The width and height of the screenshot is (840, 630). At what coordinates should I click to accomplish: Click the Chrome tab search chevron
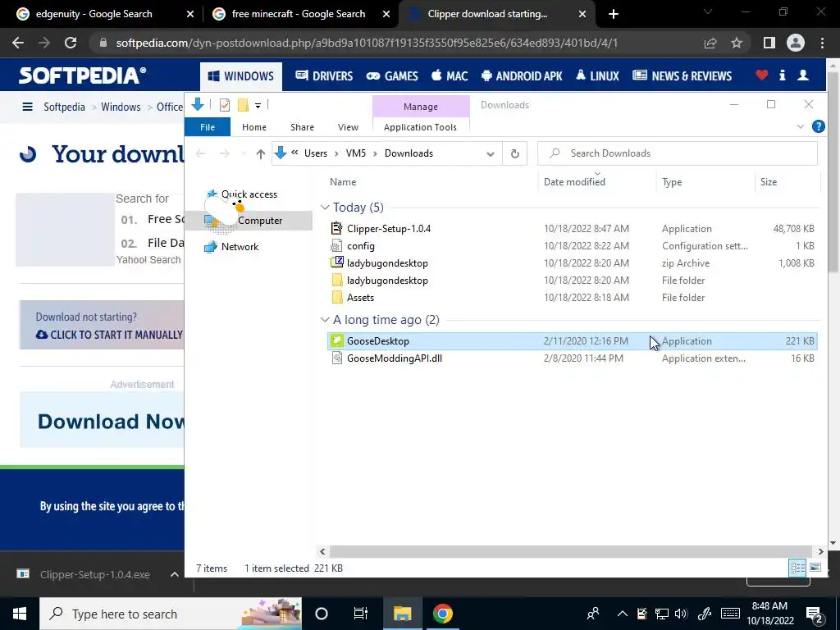(707, 11)
